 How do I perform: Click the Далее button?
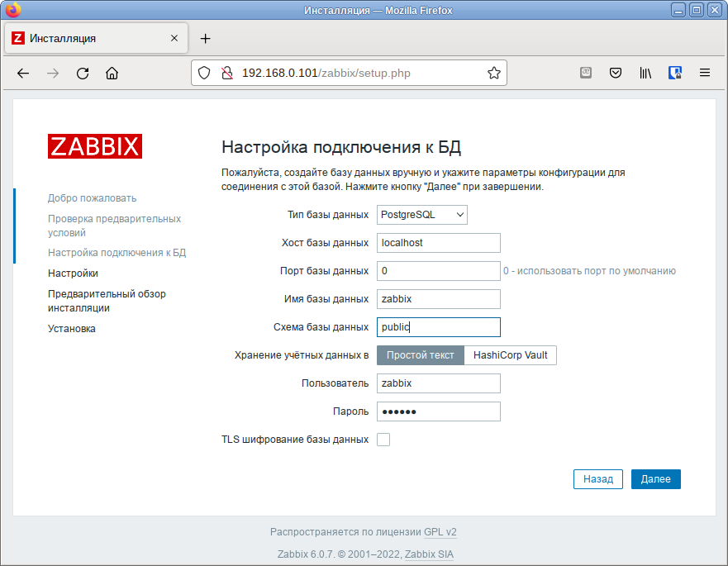coord(655,479)
